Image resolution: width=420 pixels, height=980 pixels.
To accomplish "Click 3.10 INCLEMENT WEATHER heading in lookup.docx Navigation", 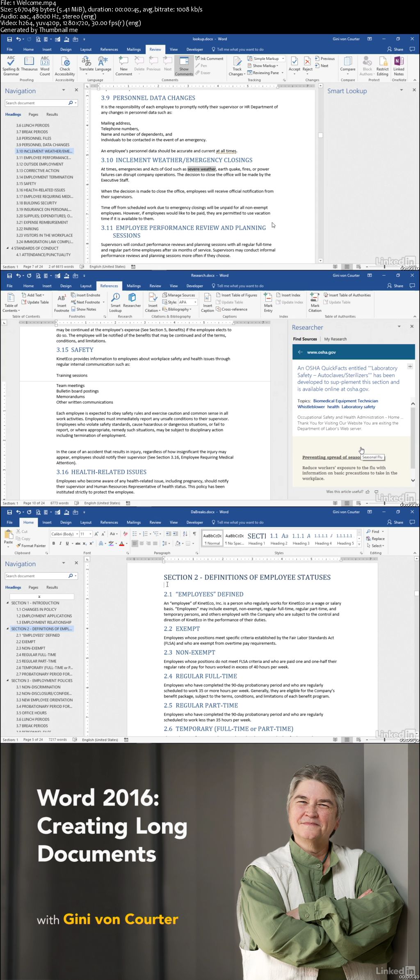I will 44,151.
